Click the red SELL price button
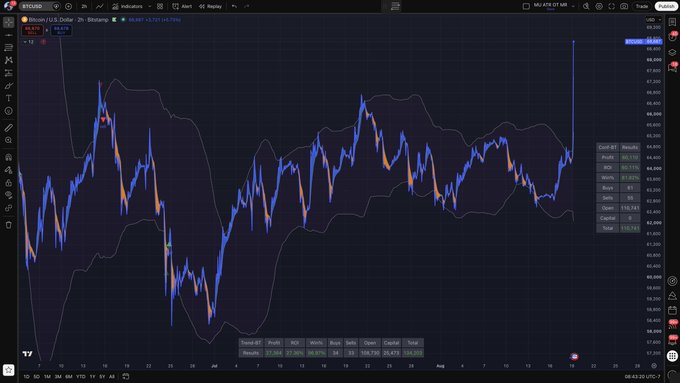The image size is (680, 383). tap(33, 30)
